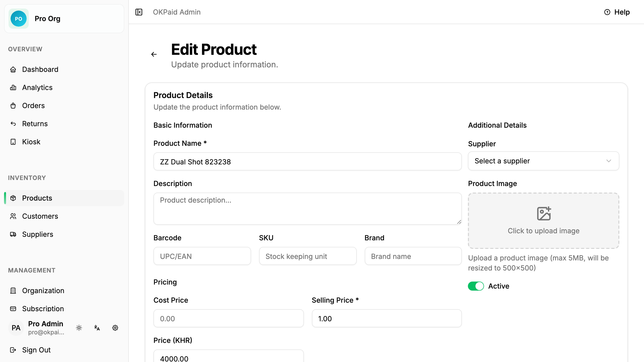
Task: Click the Customers people icon
Action: coord(13,216)
